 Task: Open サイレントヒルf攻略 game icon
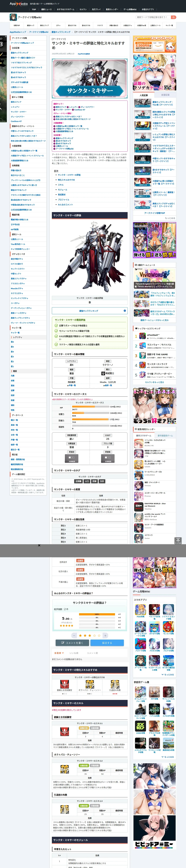(168, 692)
